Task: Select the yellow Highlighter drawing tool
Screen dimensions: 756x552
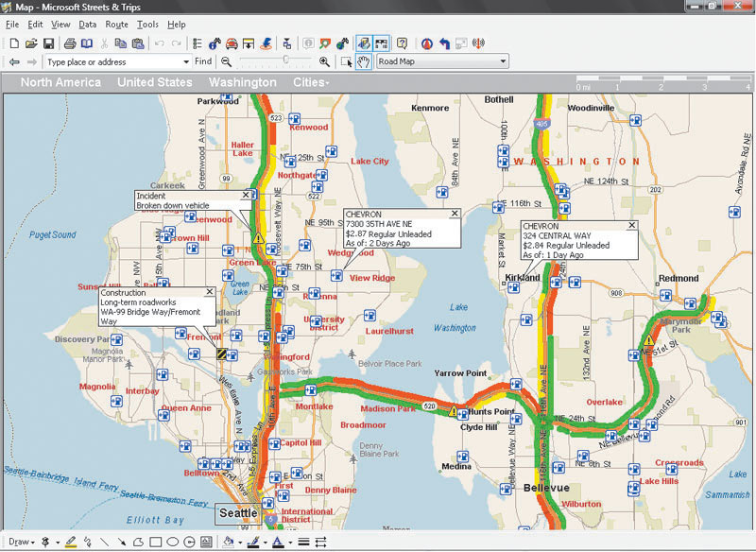Action: [x=70, y=541]
